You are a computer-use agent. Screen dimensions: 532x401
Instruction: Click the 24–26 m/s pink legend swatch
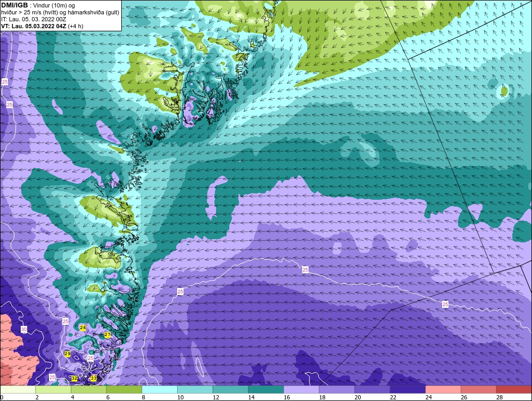[443, 389]
